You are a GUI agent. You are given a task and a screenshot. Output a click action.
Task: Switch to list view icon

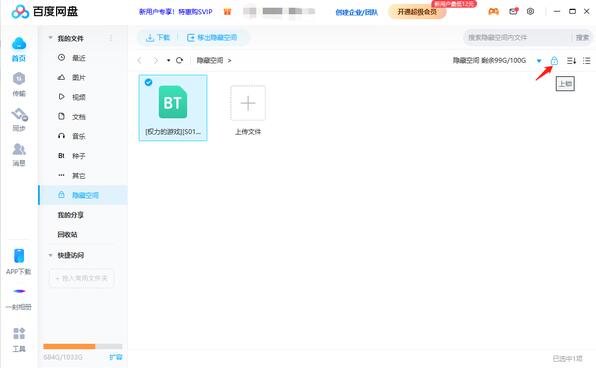[x=586, y=60]
